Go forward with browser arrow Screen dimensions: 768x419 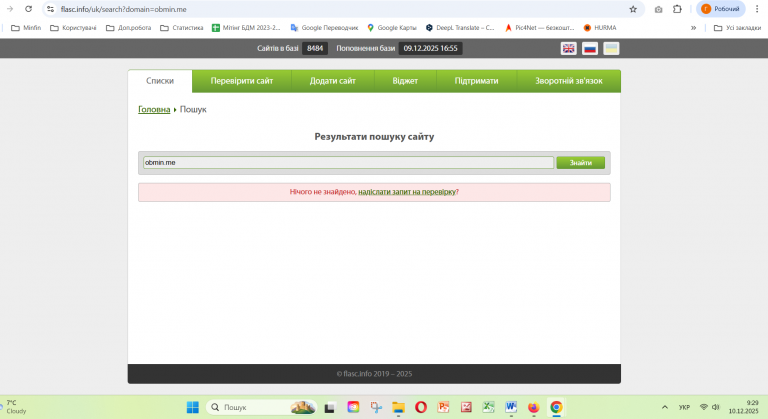click(x=10, y=9)
